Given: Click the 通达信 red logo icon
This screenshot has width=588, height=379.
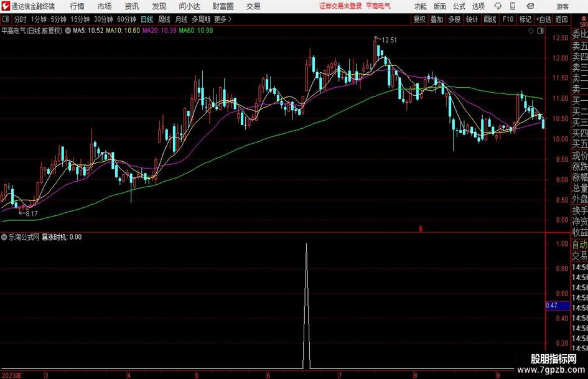Looking at the screenshot, I should tap(5, 6).
